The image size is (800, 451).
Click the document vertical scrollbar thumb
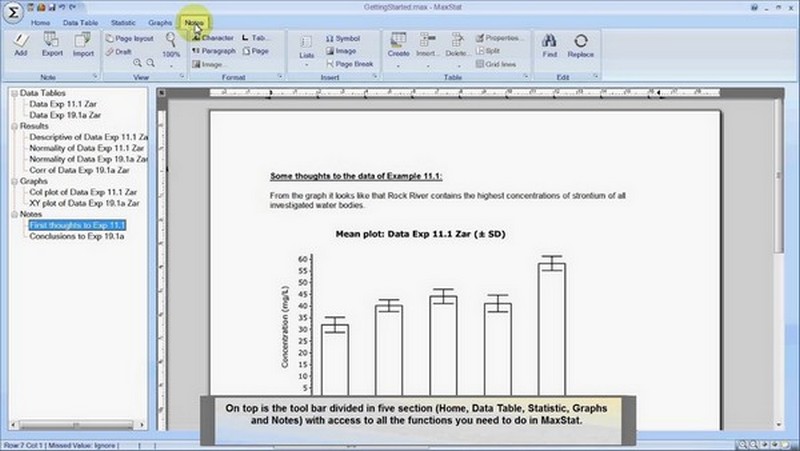pos(778,174)
